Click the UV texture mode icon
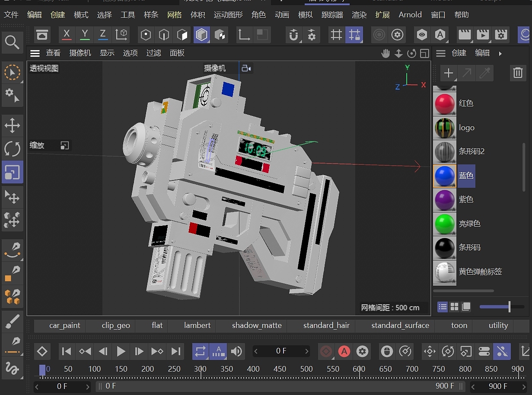532x395 pixels. pyautogui.click(x=220, y=35)
